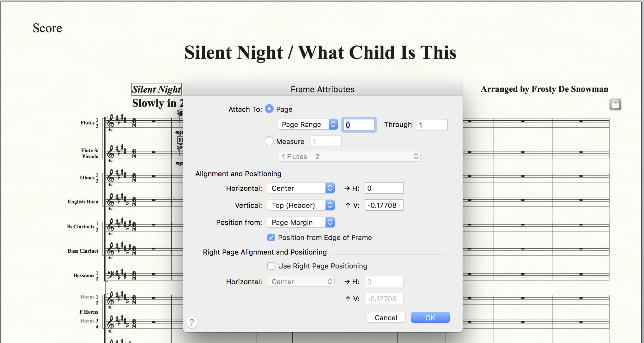
Task: Click the Arranged by Frosty De Snowman text
Action: coord(544,89)
